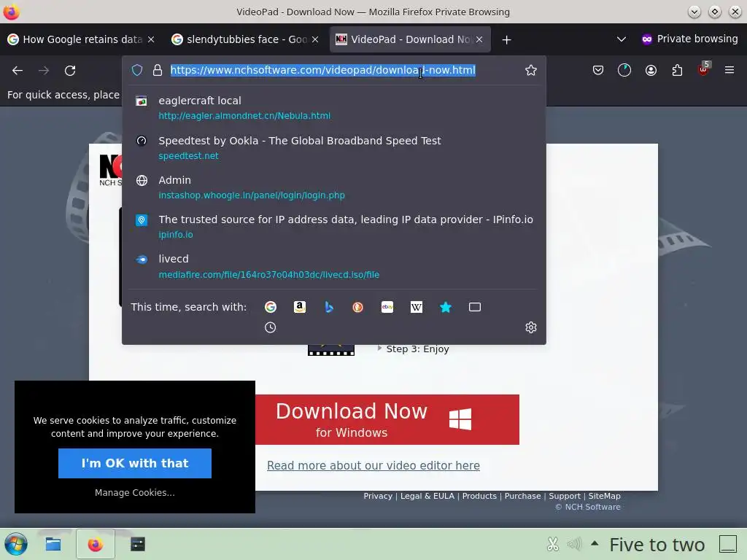
Task: Close the slendytubbies face tab
Action: pos(315,39)
